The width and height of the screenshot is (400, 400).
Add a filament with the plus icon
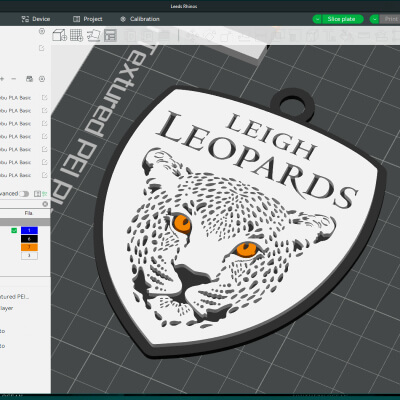point(2,79)
